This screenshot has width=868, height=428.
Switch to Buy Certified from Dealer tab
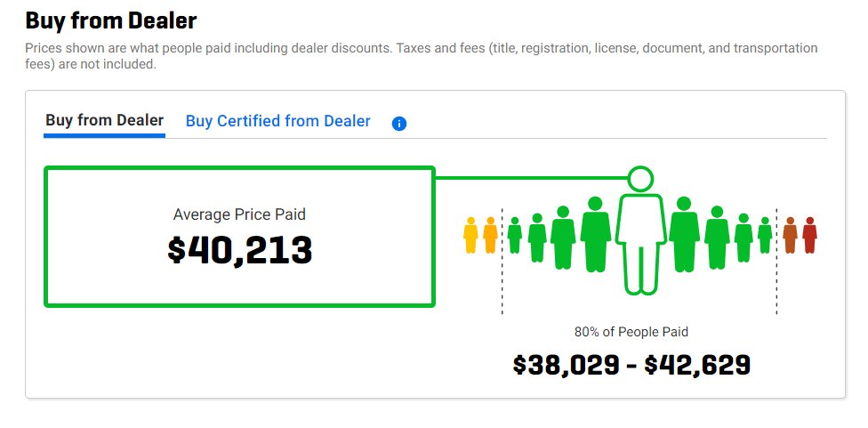pyautogui.click(x=277, y=121)
